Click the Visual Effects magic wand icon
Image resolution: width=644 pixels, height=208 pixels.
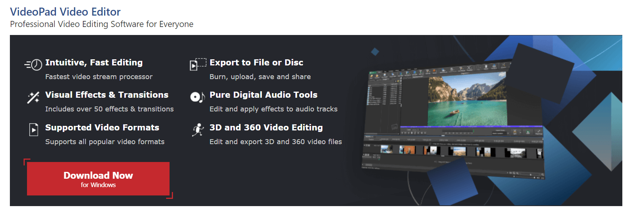click(x=33, y=97)
